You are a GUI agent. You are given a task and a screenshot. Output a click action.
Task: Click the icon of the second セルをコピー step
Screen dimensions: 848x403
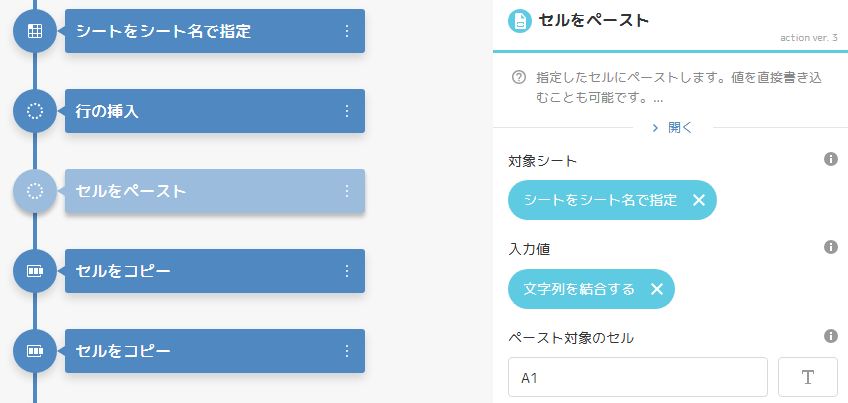35,351
